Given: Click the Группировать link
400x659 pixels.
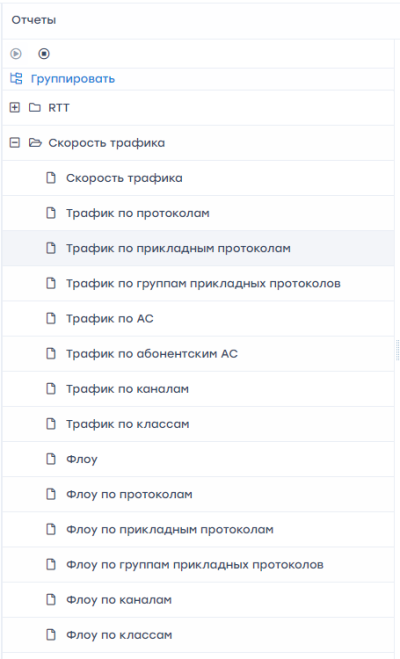Looking at the screenshot, I should [73, 79].
